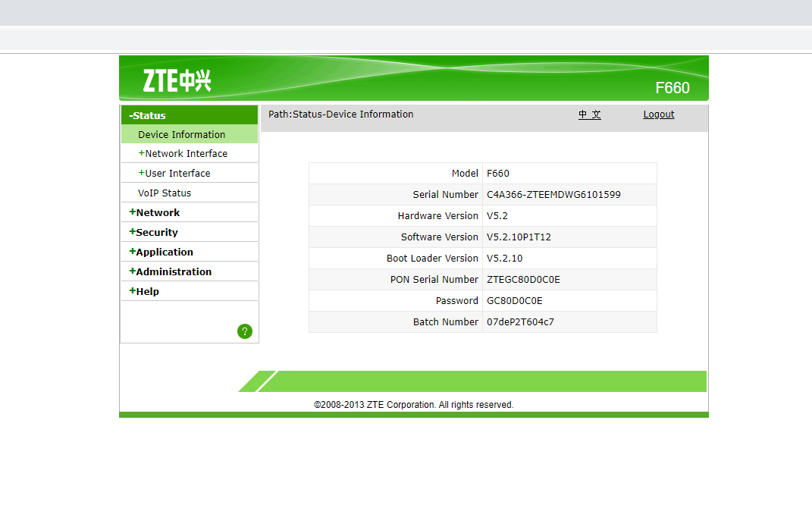Image resolution: width=812 pixels, height=508 pixels.
Task: Select the serial number value C4A366-ZTEEMDWG6101599
Action: tap(553, 195)
